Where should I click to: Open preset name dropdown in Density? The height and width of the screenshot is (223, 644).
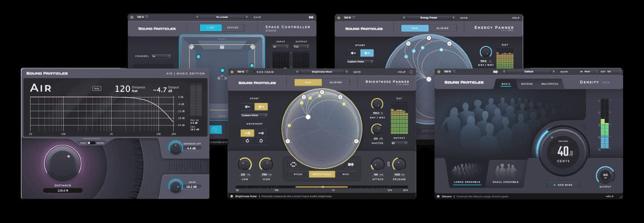pos(529,71)
